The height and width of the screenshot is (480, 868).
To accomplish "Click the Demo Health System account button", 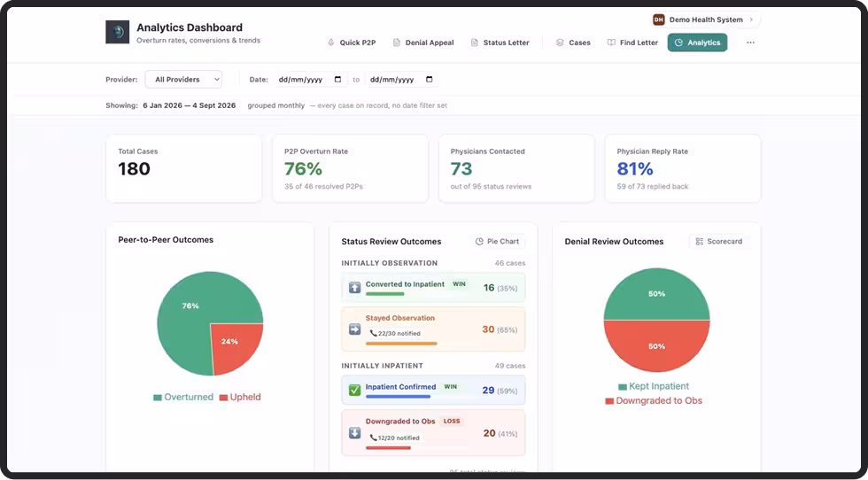I will pos(705,20).
